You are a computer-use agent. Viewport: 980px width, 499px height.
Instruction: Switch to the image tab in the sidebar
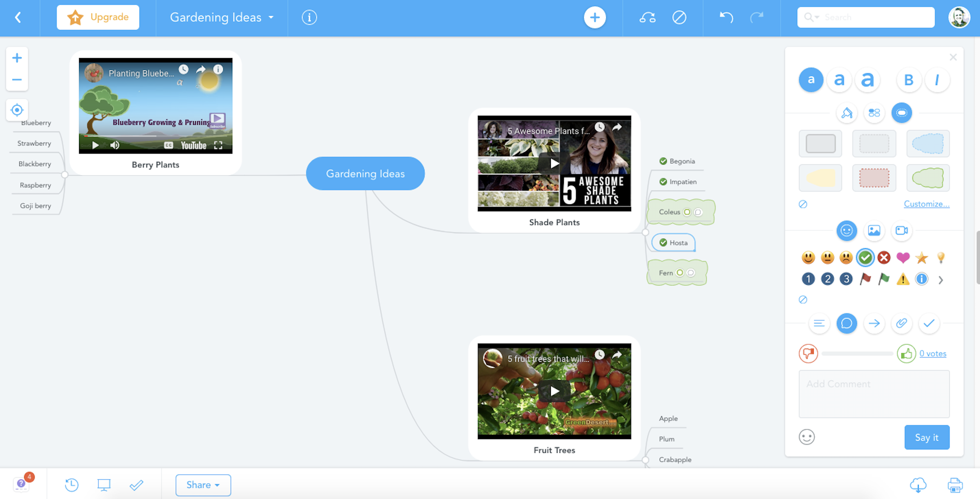(874, 231)
